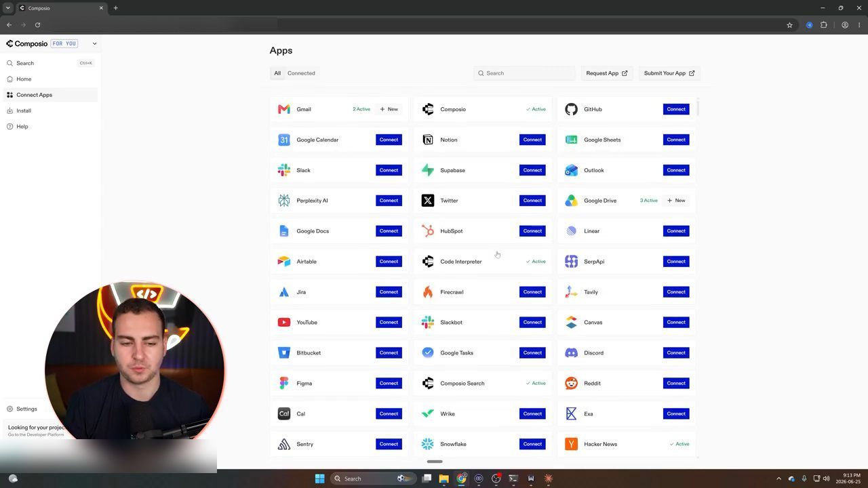Click the YouTube logo icon
This screenshot has width=868, height=488.
284,323
